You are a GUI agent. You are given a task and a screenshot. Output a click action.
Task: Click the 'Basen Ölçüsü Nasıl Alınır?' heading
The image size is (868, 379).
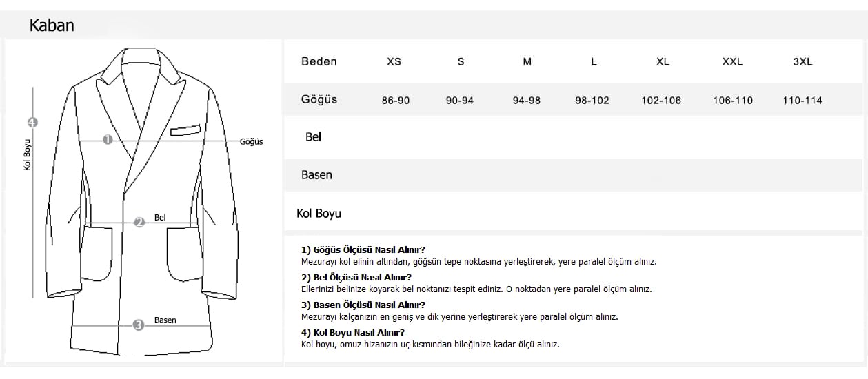[x=363, y=305]
